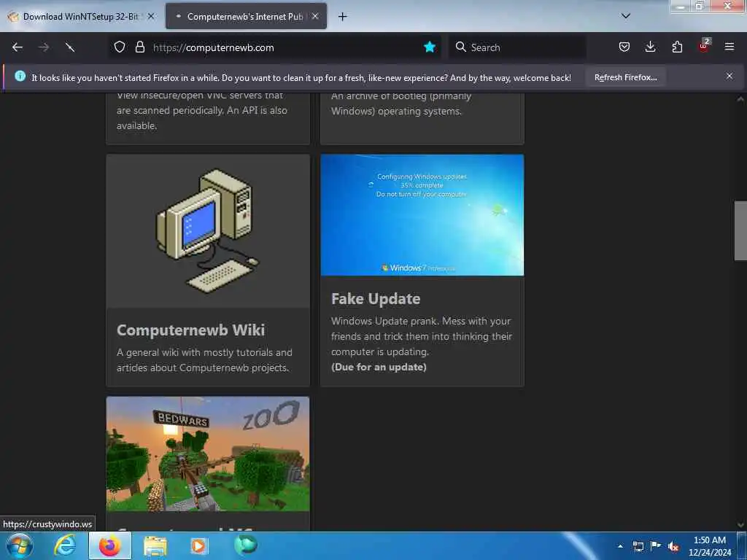Click the Windows 7 update screenshot
This screenshot has width=747, height=560.
pyautogui.click(x=422, y=215)
